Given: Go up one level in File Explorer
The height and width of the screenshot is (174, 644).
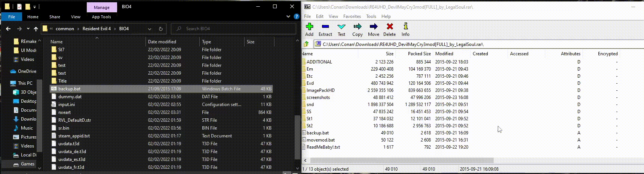Looking at the screenshot, I should coord(36,29).
